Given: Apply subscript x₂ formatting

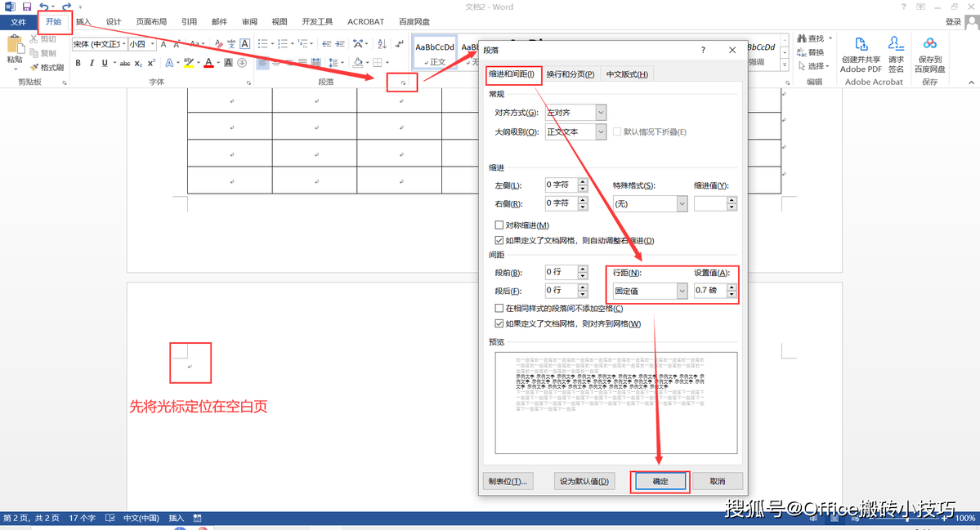Looking at the screenshot, I should (x=138, y=63).
